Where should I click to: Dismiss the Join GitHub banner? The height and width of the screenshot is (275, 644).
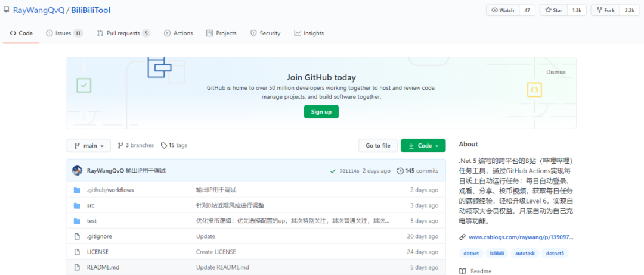[x=556, y=72]
